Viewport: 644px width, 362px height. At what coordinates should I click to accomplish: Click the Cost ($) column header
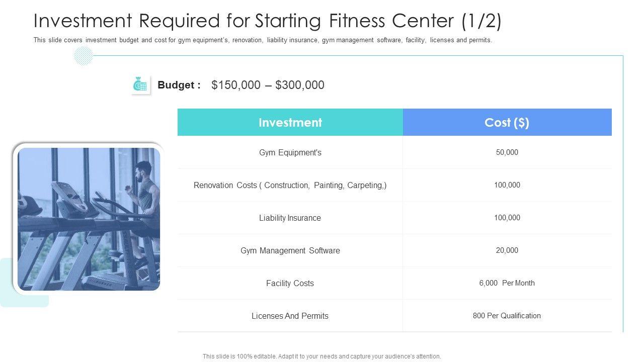click(x=507, y=123)
